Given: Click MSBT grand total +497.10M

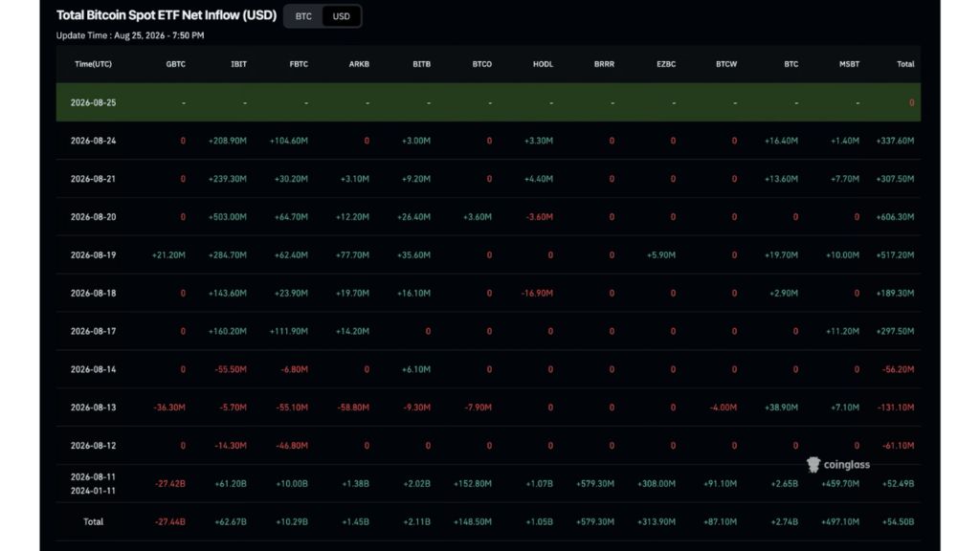Looking at the screenshot, I should (840, 521).
